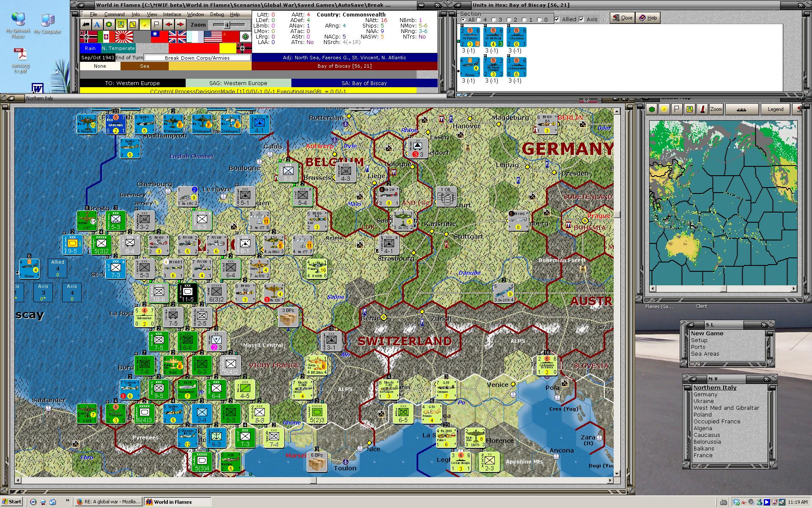Open the Command menu
This screenshot has height=508, width=812.
tap(114, 14)
